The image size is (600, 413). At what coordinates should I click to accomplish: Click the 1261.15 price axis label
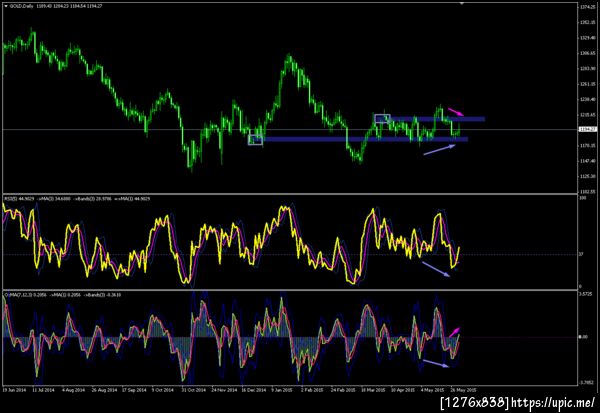tap(588, 84)
